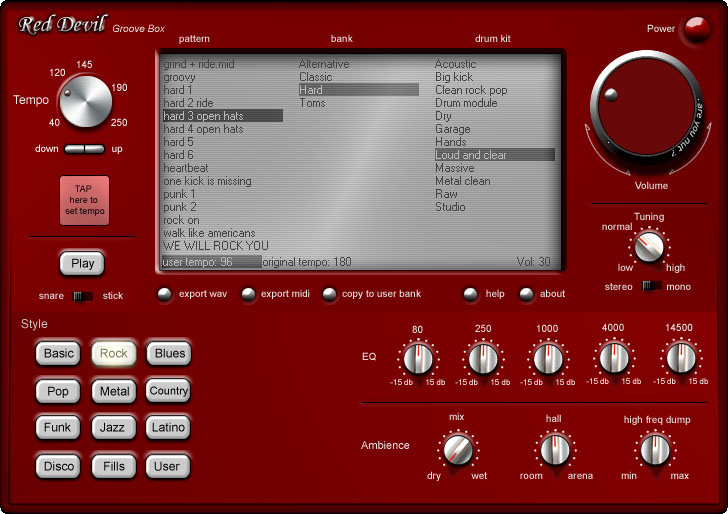Click the Ambience mix dry/wet knob
Screen dimensions: 728x514
(457, 449)
